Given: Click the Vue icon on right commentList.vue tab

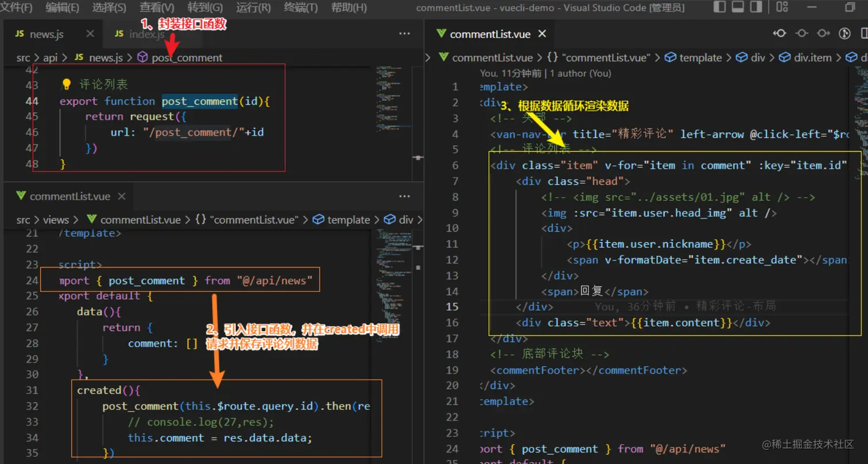Looking at the screenshot, I should click(441, 34).
